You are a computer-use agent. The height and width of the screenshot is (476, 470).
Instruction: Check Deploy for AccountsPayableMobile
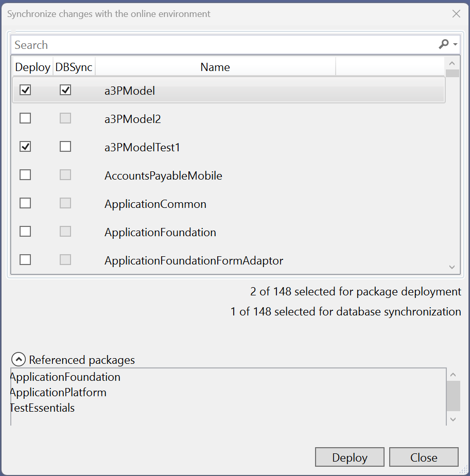pyautogui.click(x=25, y=174)
